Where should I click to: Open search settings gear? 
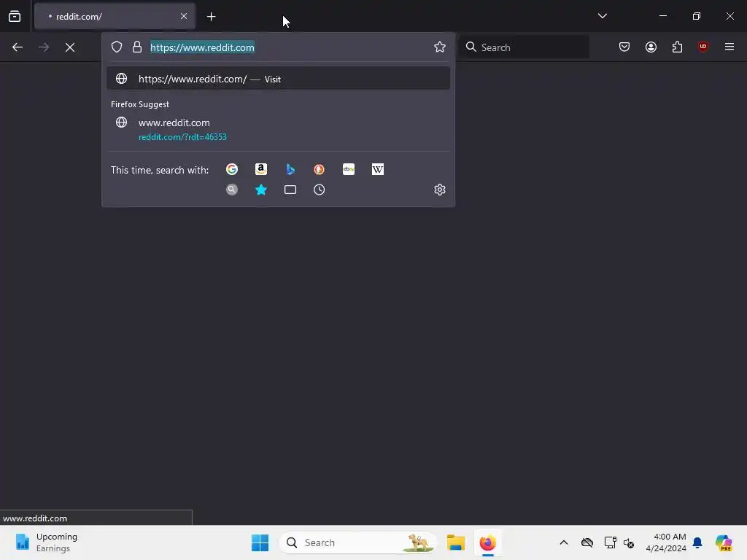tap(440, 190)
